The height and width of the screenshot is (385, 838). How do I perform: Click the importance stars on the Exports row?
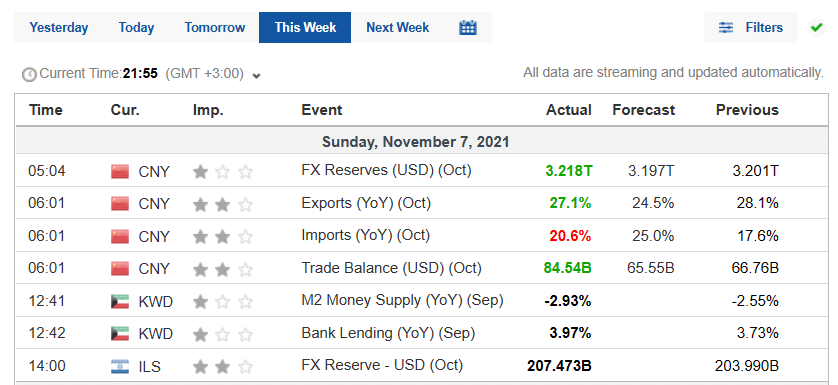pos(222,204)
